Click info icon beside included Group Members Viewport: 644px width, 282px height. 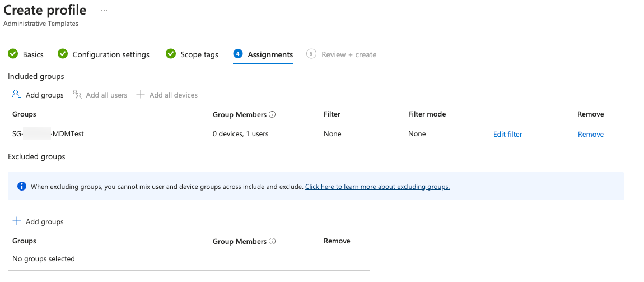[x=272, y=114]
